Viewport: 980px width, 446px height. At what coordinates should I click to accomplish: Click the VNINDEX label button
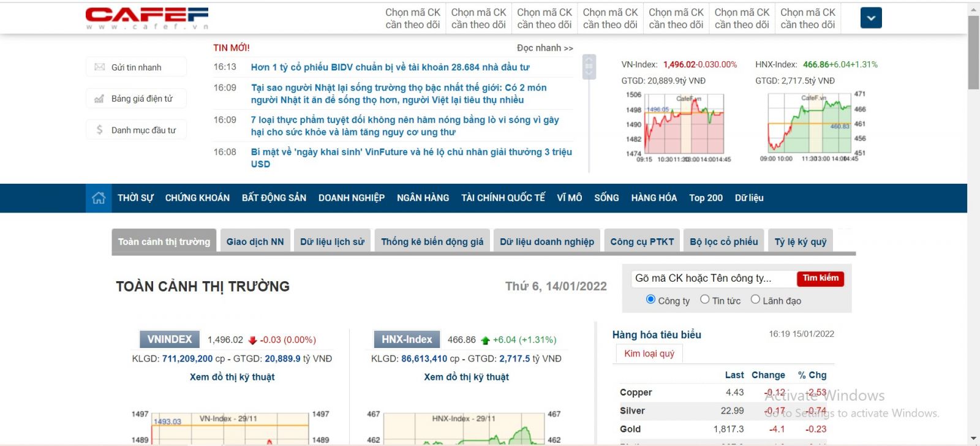click(x=170, y=339)
